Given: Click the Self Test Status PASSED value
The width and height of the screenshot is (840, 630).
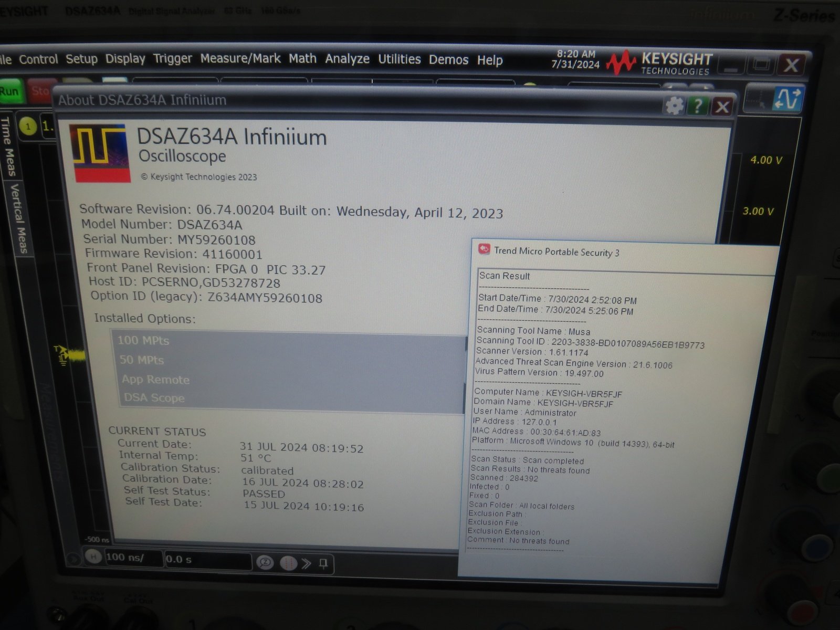Looking at the screenshot, I should (x=264, y=493).
